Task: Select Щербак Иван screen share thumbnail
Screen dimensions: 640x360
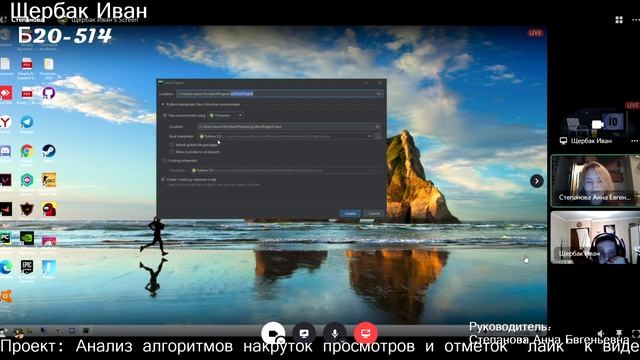Action: pyautogui.click(x=595, y=123)
